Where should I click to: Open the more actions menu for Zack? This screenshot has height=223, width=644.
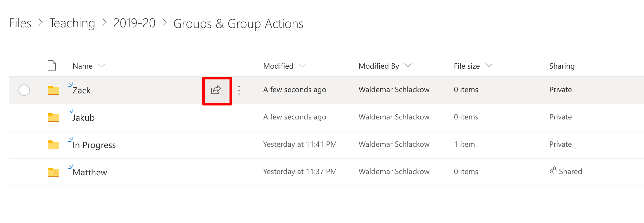[x=239, y=90]
